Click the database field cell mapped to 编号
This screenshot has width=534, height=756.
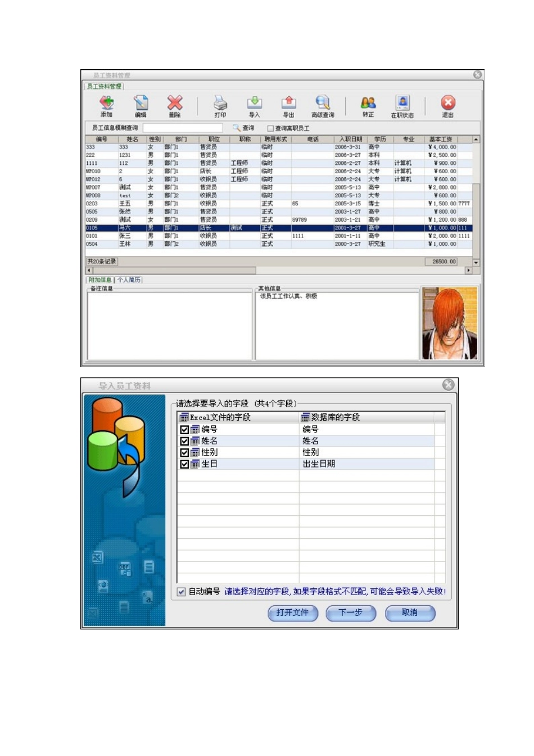tap(366, 429)
